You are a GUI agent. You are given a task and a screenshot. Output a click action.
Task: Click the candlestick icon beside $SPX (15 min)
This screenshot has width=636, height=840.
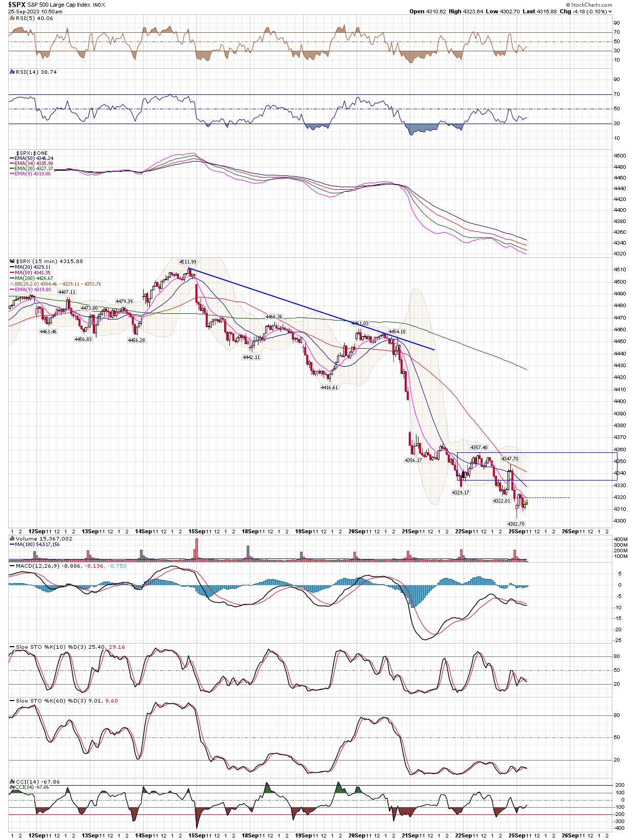click(12, 262)
